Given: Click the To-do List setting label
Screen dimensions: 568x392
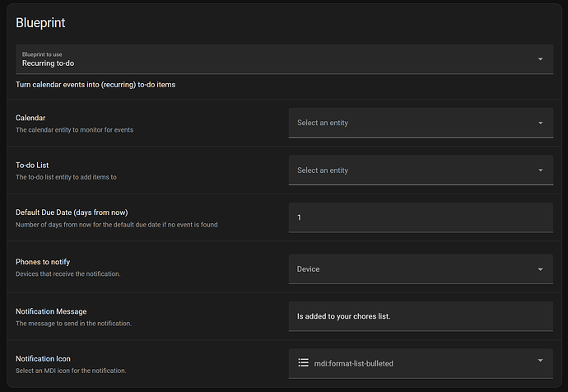Looking at the screenshot, I should point(33,166).
